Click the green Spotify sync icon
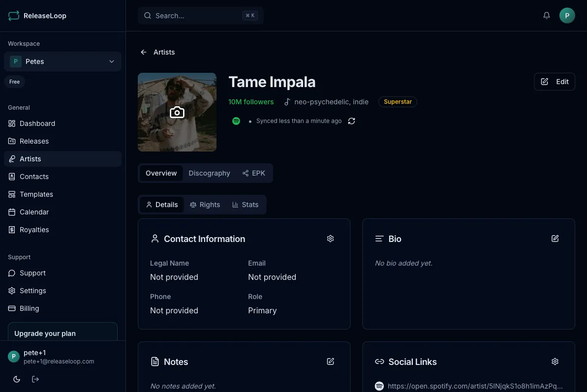This screenshot has width=587, height=392. [x=236, y=121]
